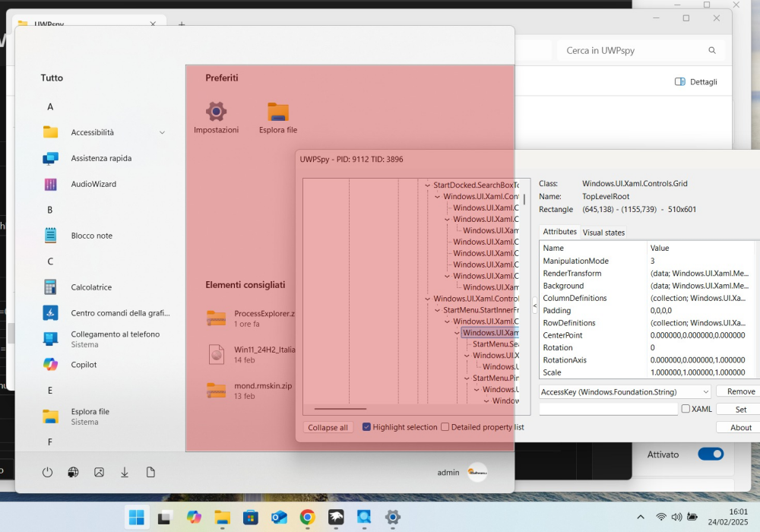Click the admin user avatar picture
Viewport: 760px width, 532px height.
coord(477,472)
